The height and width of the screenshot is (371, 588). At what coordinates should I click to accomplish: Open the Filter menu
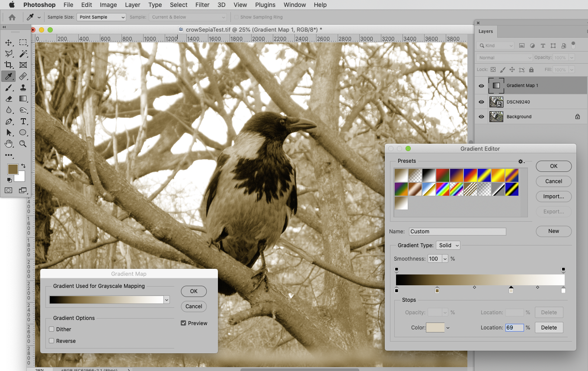click(202, 5)
